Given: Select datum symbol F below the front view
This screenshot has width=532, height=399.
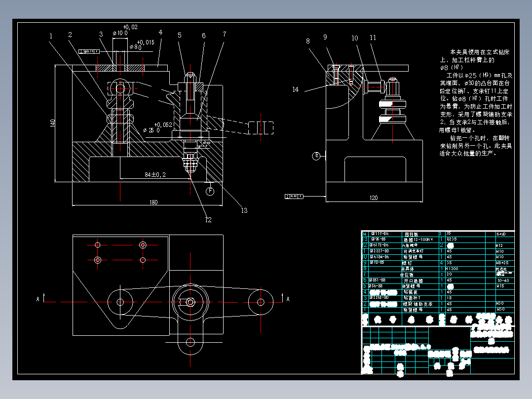Looking at the screenshot, I should [x=210, y=191].
